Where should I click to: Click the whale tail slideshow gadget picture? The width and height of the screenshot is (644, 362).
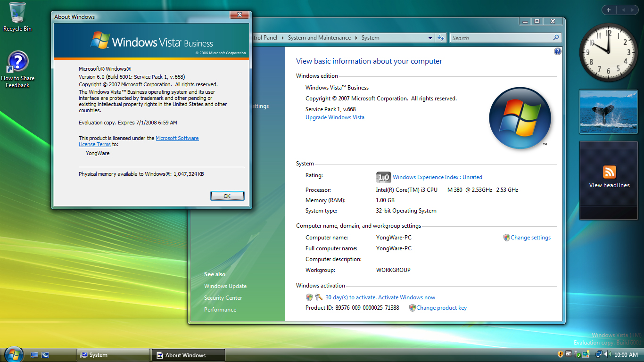[608, 111]
